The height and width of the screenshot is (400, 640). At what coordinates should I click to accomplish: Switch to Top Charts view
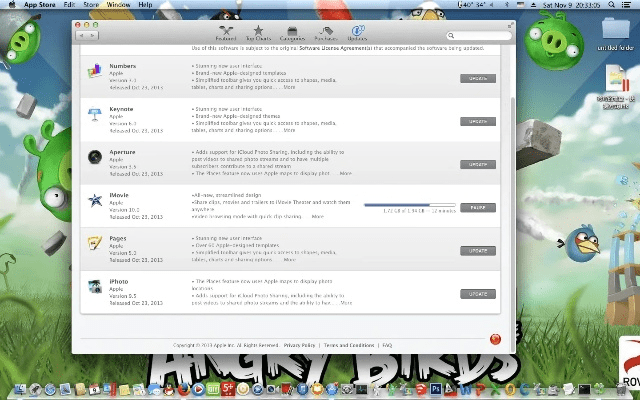pos(259,34)
